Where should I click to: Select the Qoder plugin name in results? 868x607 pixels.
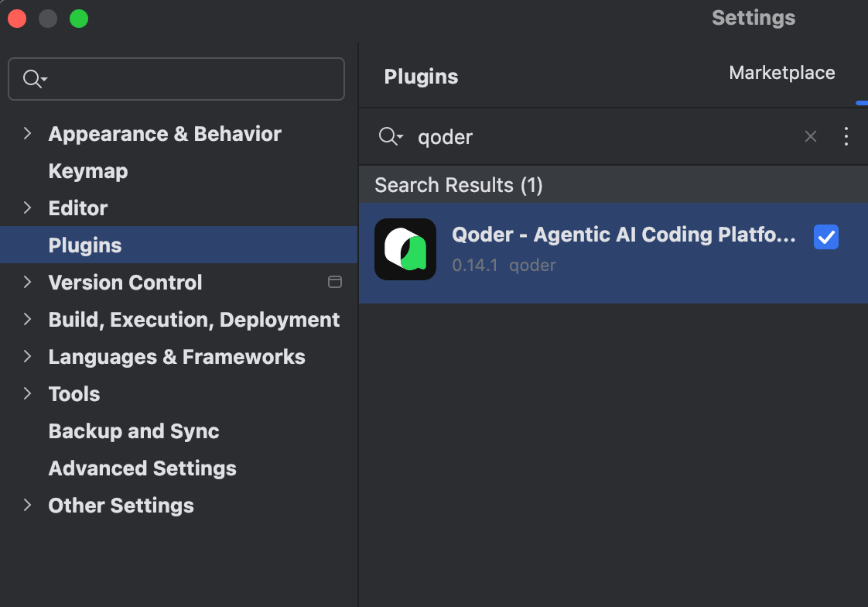pos(623,235)
